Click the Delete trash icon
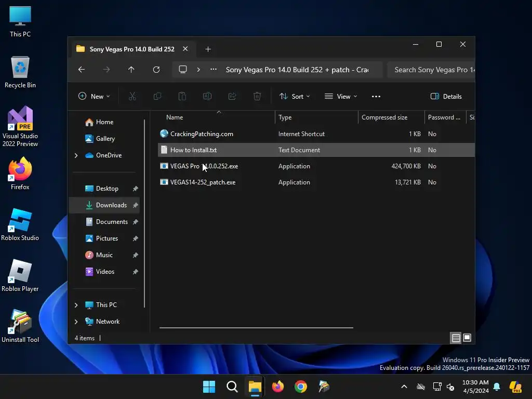The height and width of the screenshot is (399, 532). click(x=257, y=96)
